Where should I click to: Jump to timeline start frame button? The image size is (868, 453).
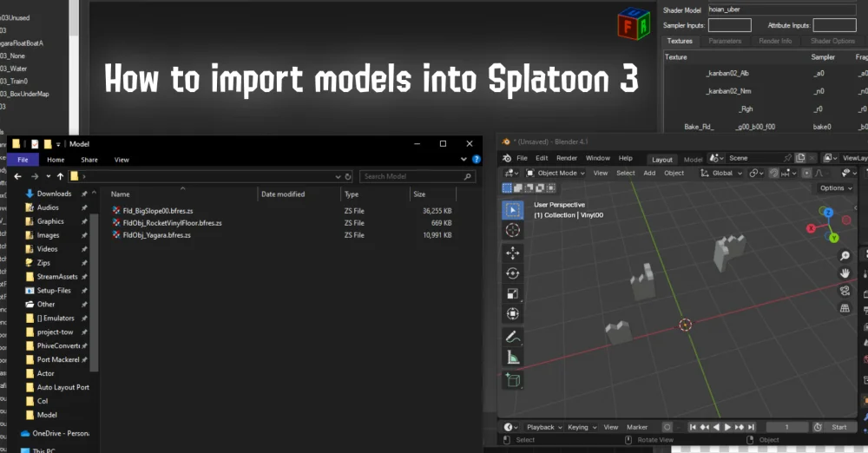click(693, 427)
